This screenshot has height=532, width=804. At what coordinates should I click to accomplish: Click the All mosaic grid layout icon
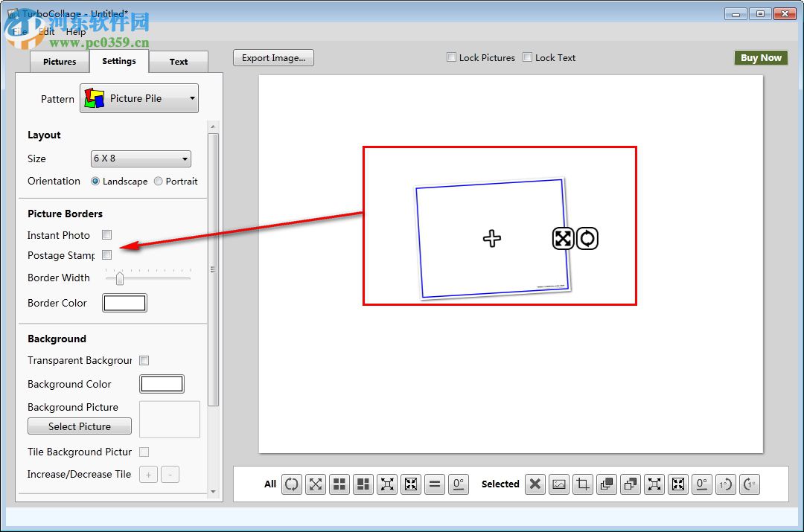click(363, 484)
